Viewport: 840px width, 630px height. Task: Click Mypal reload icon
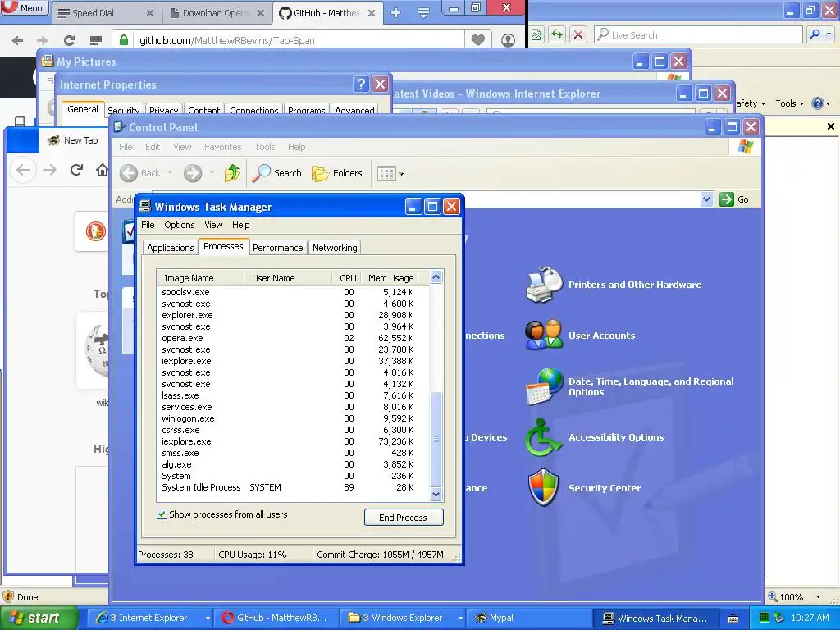(76, 170)
